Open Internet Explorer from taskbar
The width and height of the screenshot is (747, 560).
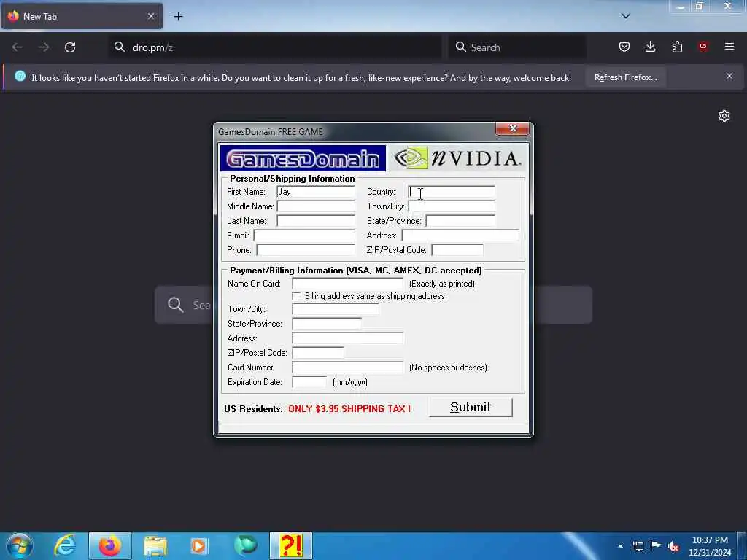(65, 545)
